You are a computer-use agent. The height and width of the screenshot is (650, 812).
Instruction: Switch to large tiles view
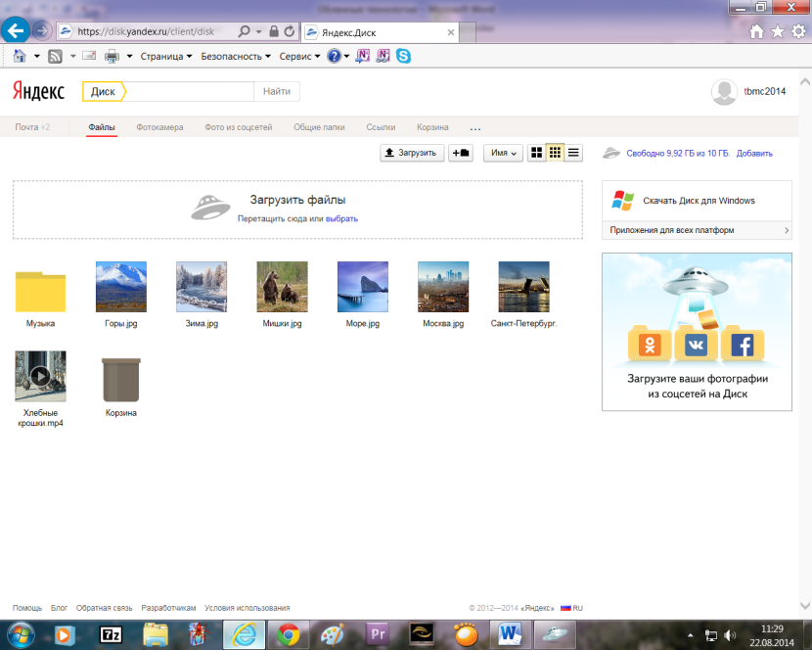tap(536, 153)
